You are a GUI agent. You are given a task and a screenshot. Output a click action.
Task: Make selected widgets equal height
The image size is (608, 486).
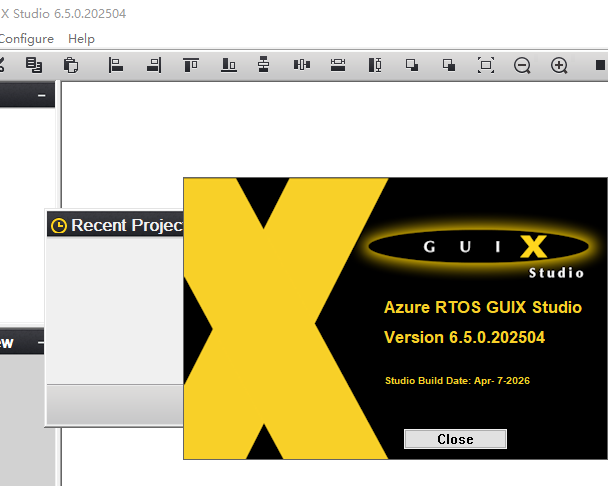pos(375,65)
